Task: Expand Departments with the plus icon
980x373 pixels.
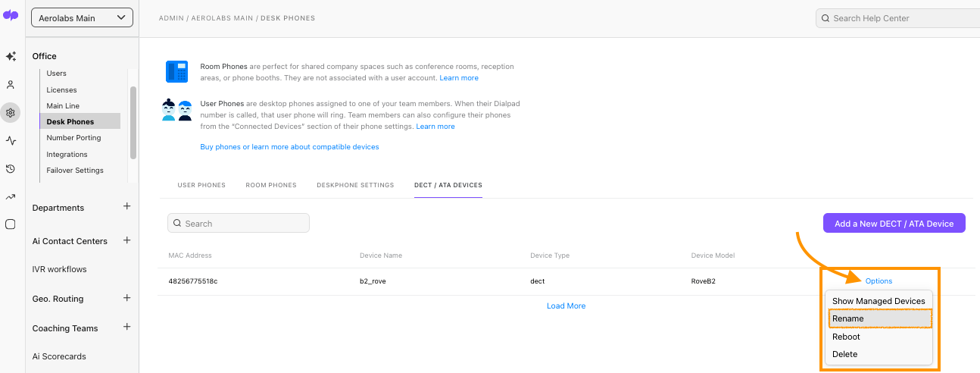Action: pos(126,206)
